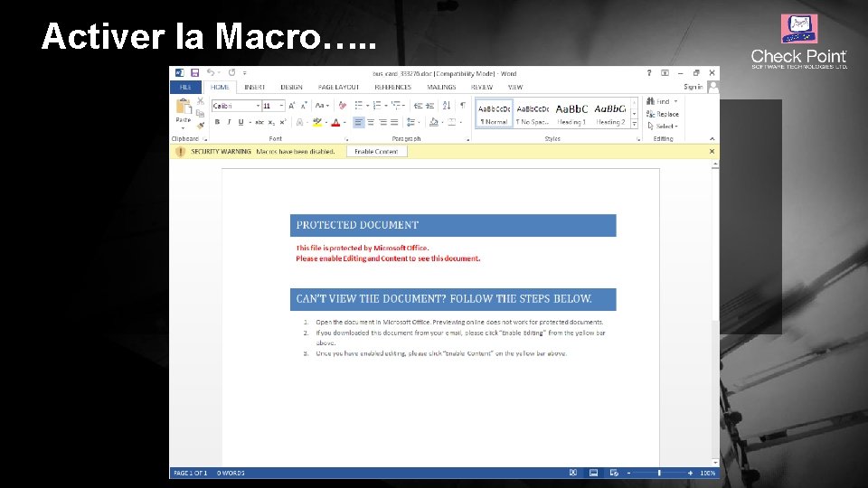This screenshot has height=488, width=868.
Task: Switch to the MAILINGS tab
Action: click(441, 88)
